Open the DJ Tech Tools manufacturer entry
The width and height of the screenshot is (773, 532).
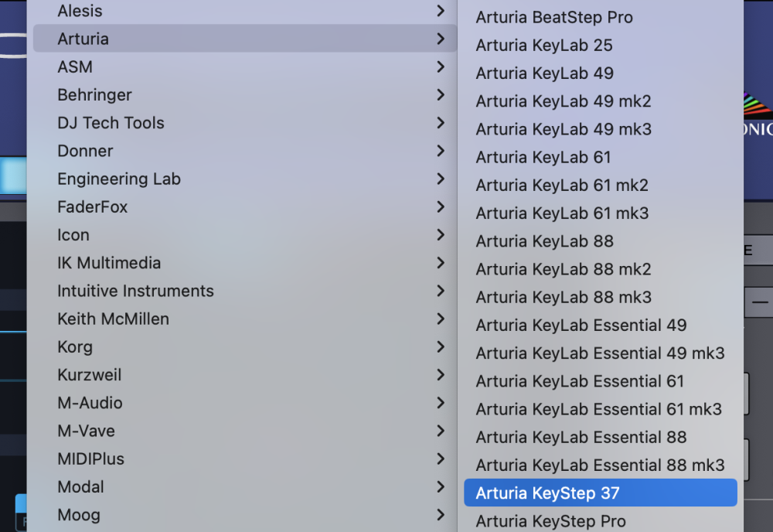point(111,123)
